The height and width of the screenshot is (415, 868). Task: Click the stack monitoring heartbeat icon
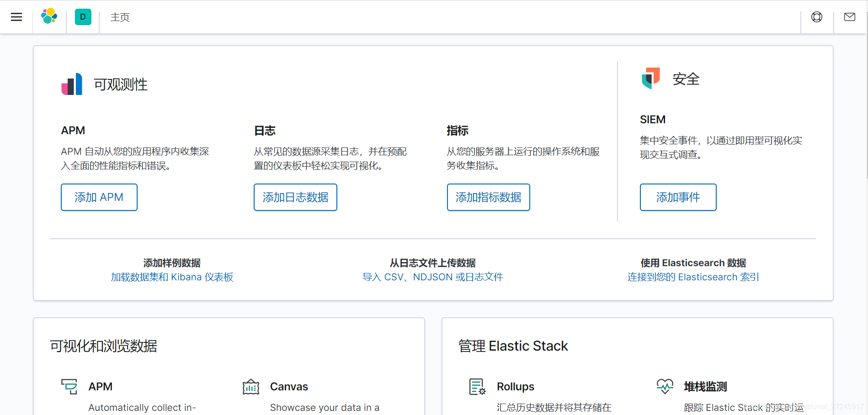point(665,386)
